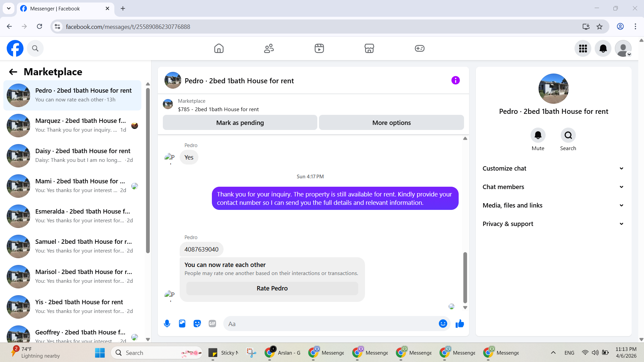Screen dimensions: 644x362
Task: Choose a sticker icon
Action: 197,323
